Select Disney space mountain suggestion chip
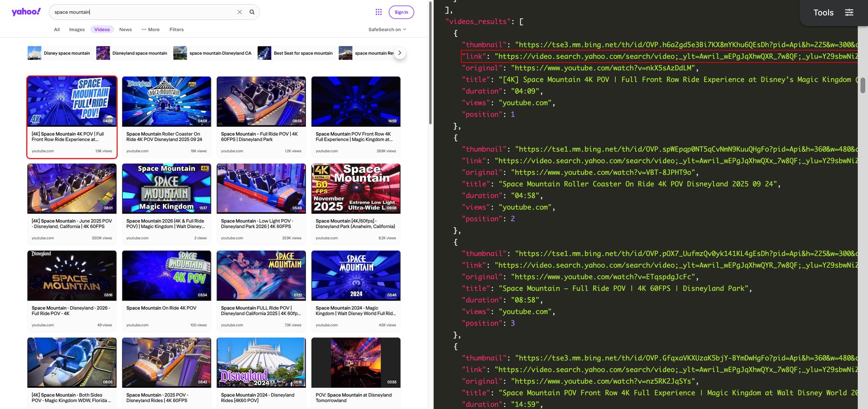This screenshot has width=868, height=409. pos(59,53)
